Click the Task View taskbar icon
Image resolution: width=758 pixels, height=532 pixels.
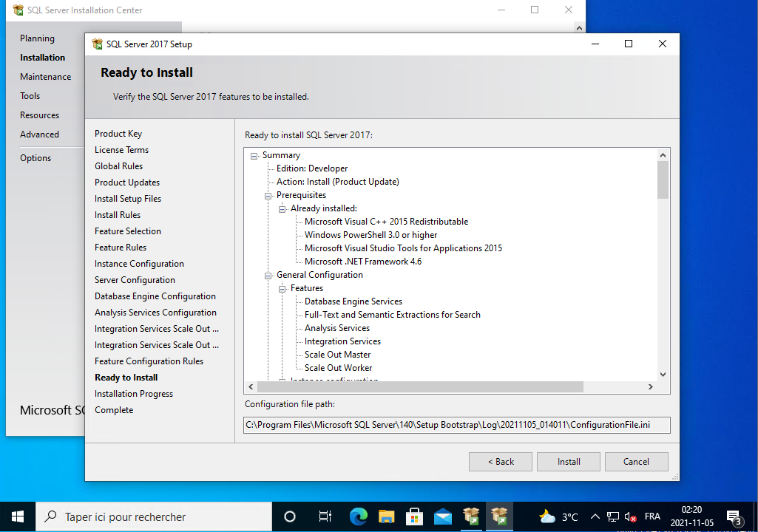point(325,516)
